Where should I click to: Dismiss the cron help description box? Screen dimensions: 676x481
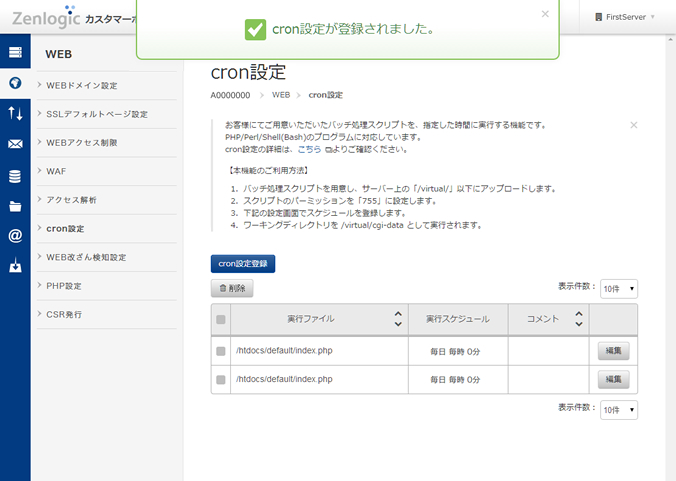tap(634, 125)
